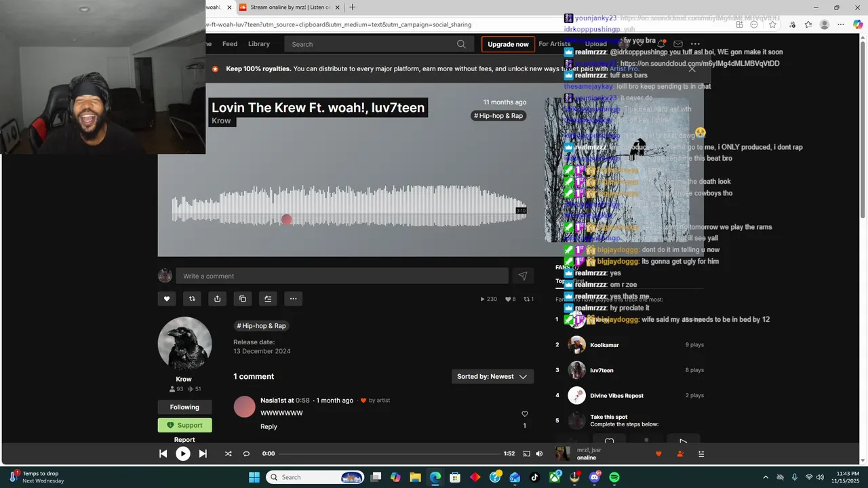Open the Edge Copilot icon

pos(858,24)
